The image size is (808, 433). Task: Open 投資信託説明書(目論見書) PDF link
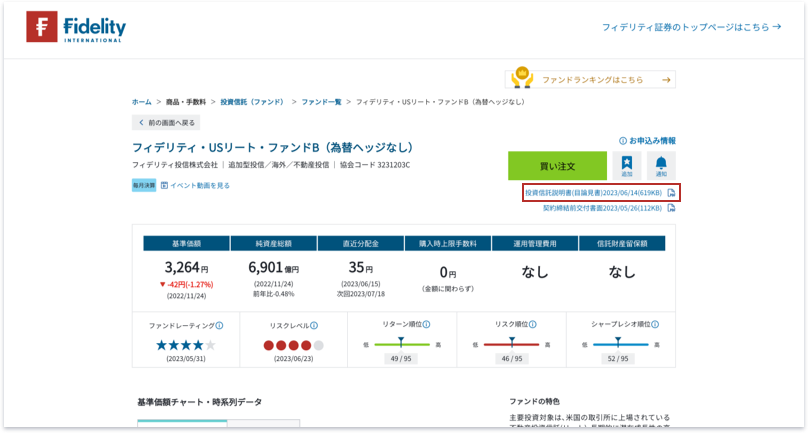[593, 193]
